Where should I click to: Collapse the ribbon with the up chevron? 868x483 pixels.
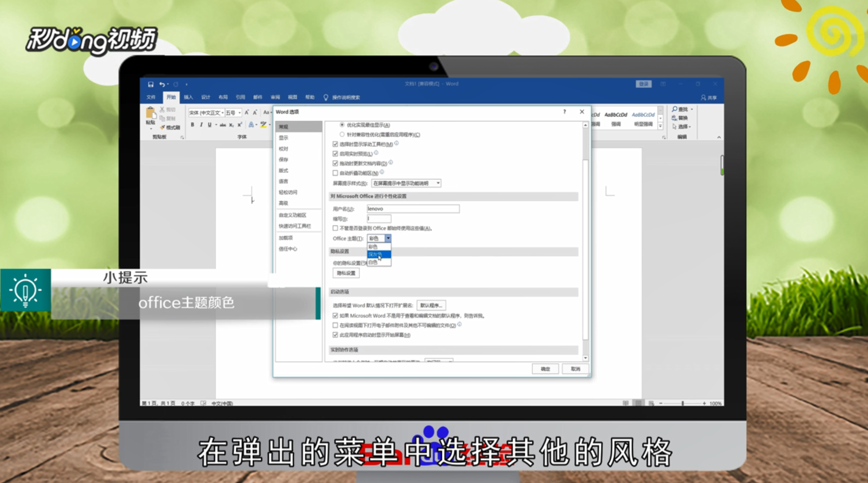tap(719, 137)
